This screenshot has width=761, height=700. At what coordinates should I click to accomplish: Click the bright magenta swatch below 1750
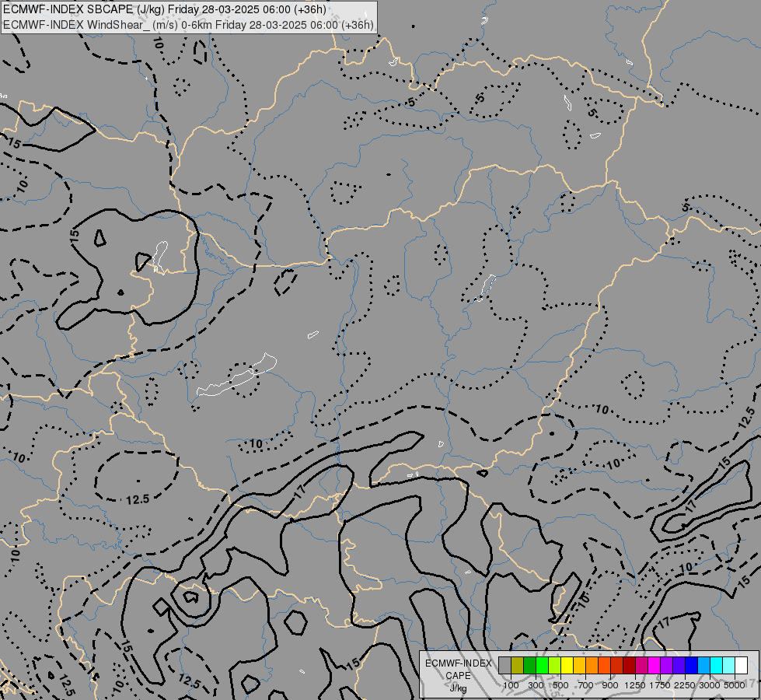(655, 665)
